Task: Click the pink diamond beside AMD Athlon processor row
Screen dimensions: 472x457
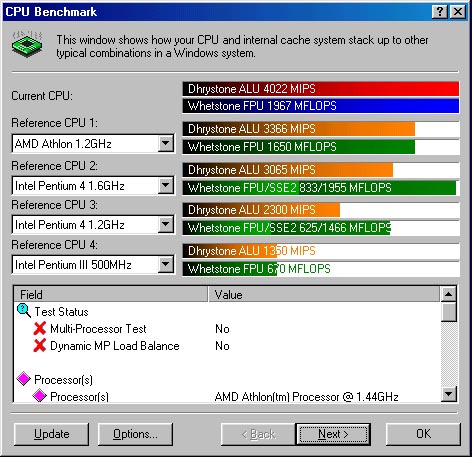Action: (39, 395)
